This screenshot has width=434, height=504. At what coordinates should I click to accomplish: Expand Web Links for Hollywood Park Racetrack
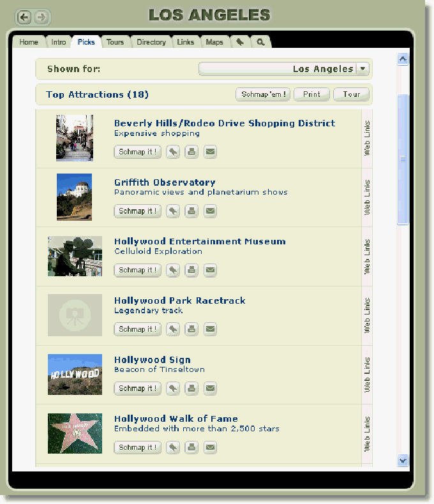tap(367, 316)
